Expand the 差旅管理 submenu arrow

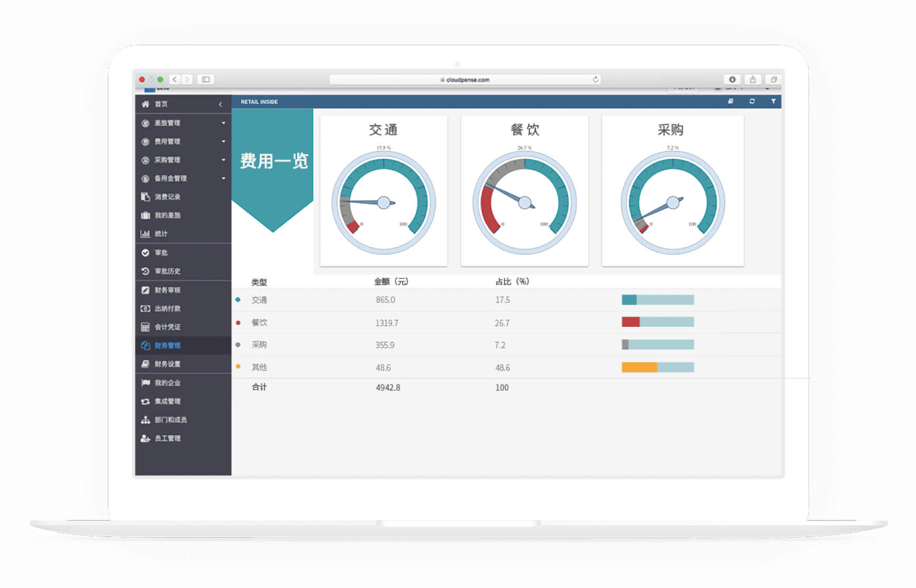point(224,123)
